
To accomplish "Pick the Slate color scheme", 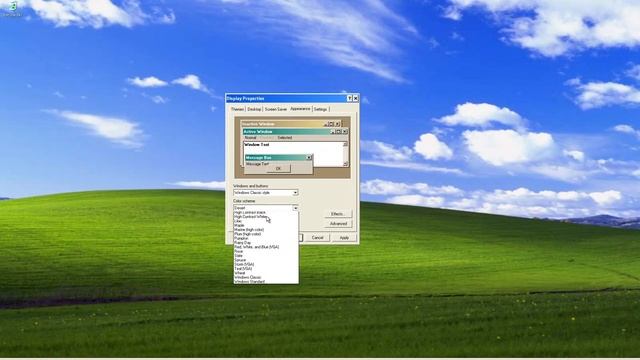I will tap(266, 256).
